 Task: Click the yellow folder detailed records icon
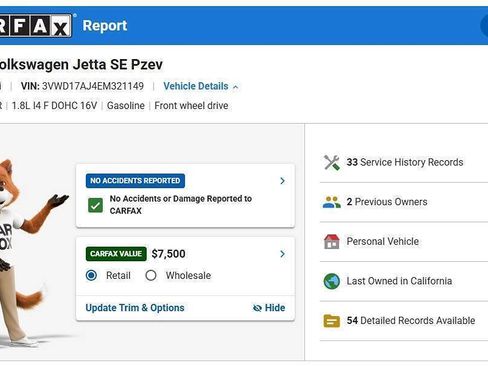[332, 321]
